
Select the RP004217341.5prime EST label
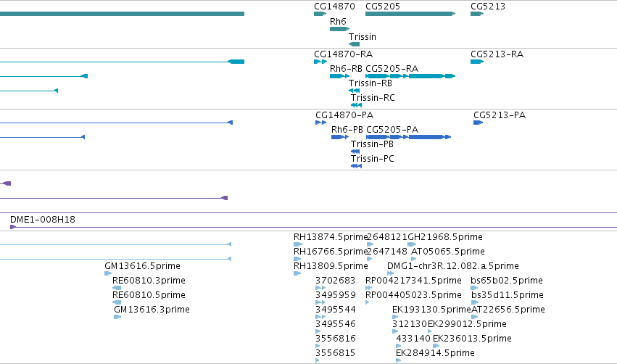coord(413,281)
